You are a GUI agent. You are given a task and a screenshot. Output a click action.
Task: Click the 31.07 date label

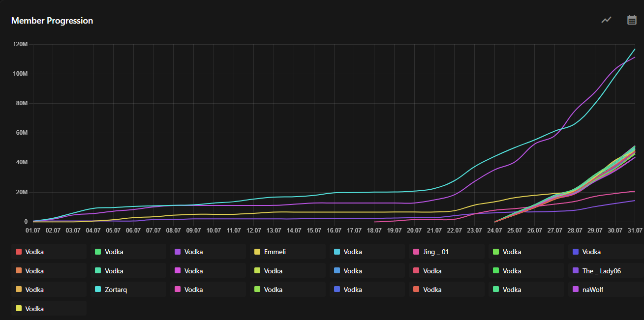click(x=635, y=230)
